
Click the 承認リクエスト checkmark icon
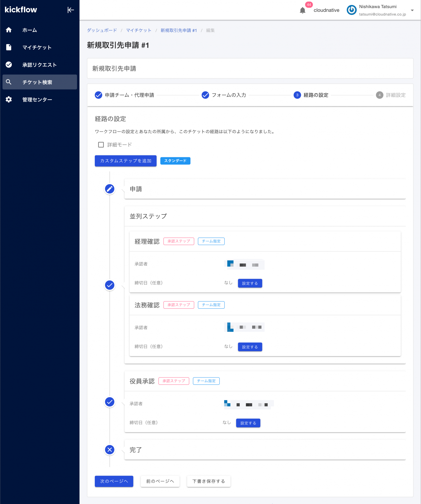pos(9,65)
